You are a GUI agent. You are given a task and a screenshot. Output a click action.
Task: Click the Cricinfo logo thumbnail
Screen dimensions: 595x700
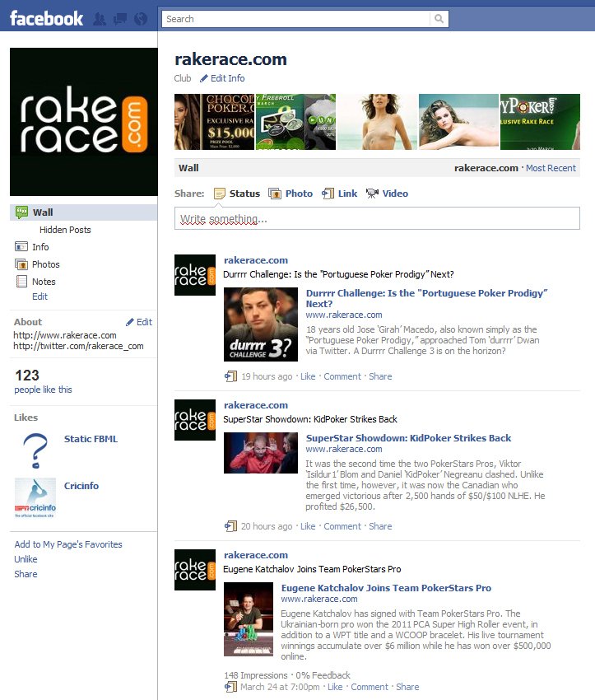coord(35,498)
